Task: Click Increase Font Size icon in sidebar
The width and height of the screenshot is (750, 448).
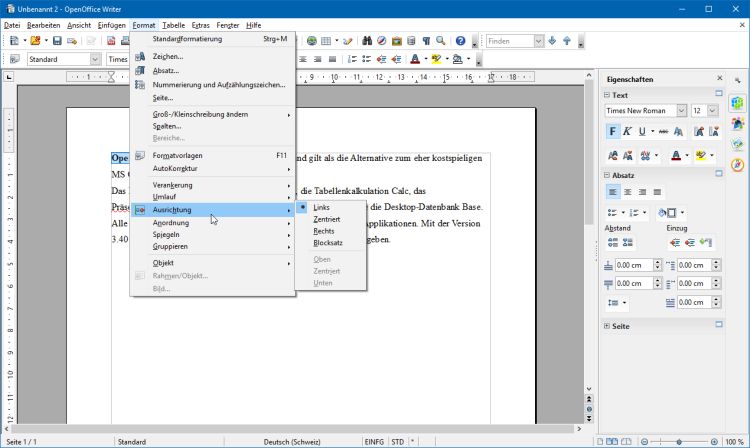Action: tap(699, 131)
